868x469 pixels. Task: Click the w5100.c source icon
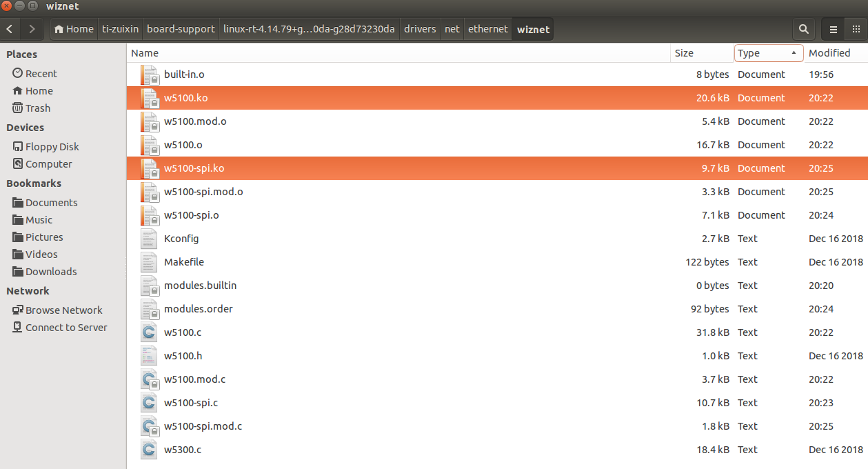coord(149,332)
